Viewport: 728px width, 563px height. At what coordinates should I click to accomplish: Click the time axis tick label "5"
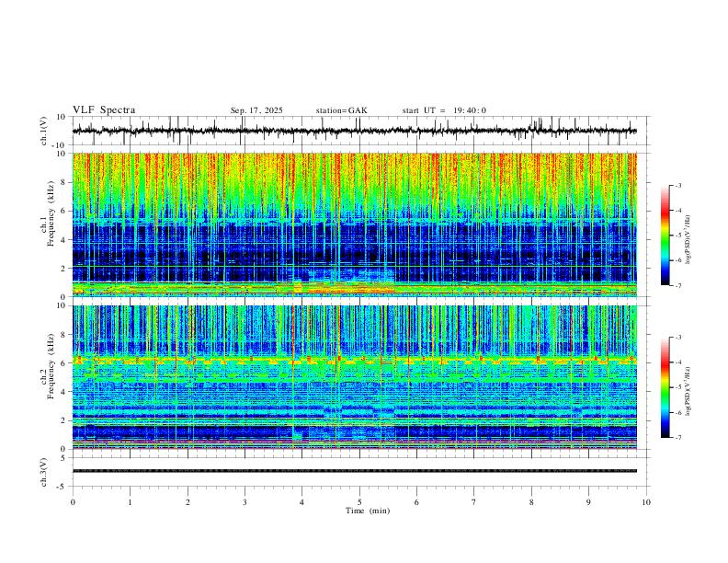pyautogui.click(x=359, y=502)
